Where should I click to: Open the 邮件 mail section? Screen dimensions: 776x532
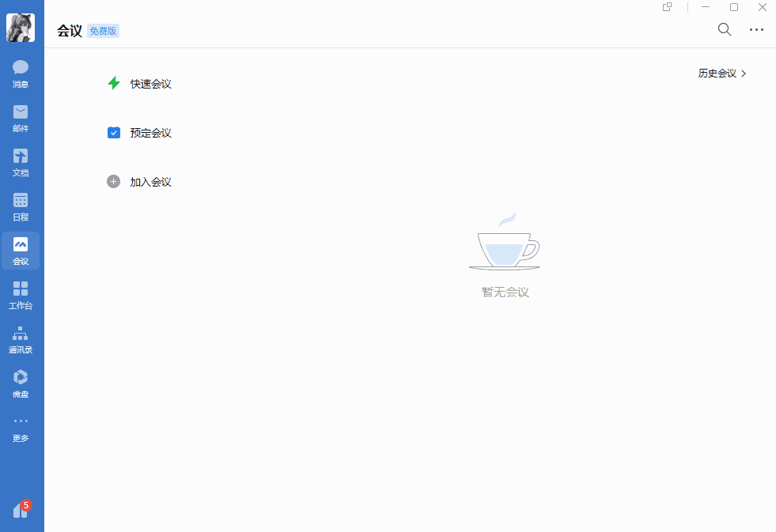click(x=20, y=118)
